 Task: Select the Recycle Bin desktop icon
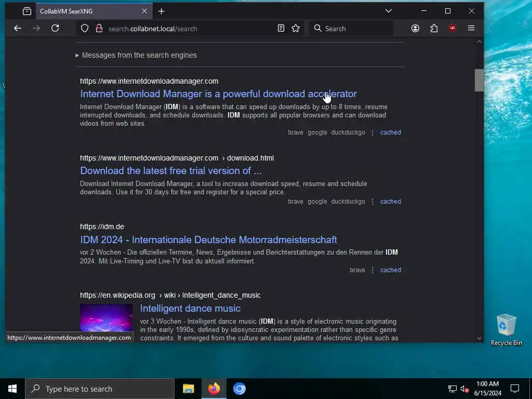pos(506,330)
